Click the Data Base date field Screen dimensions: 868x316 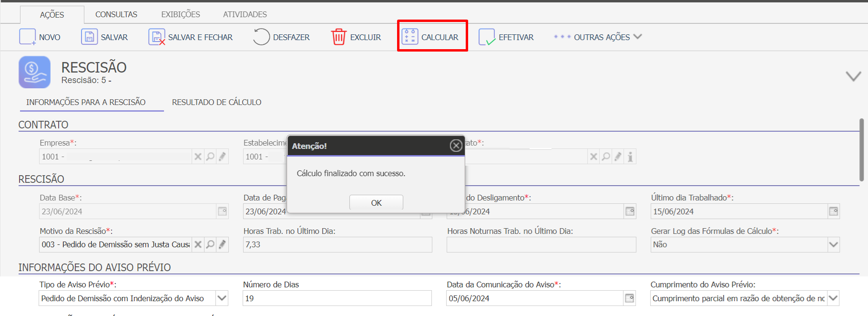(x=128, y=211)
